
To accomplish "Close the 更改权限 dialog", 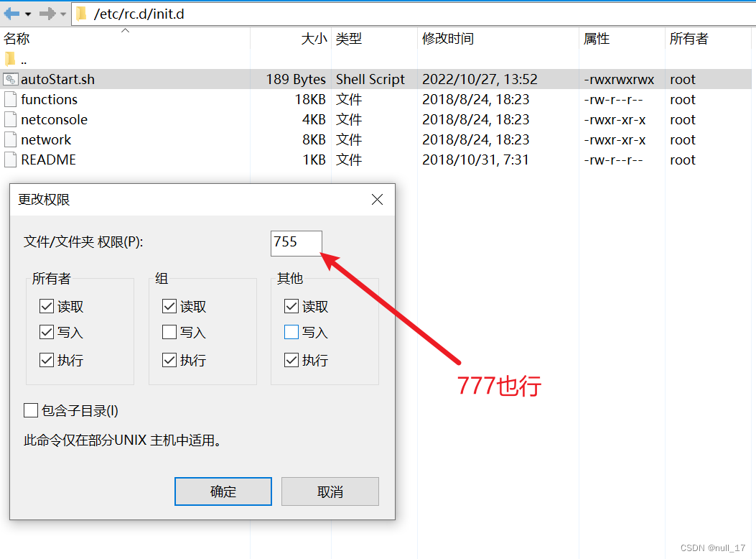I will point(377,199).
